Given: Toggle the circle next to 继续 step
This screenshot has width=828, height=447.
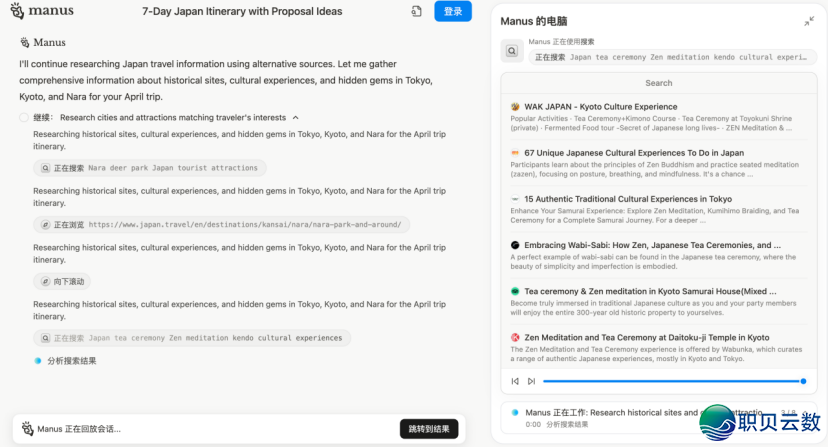Looking at the screenshot, I should point(24,117).
